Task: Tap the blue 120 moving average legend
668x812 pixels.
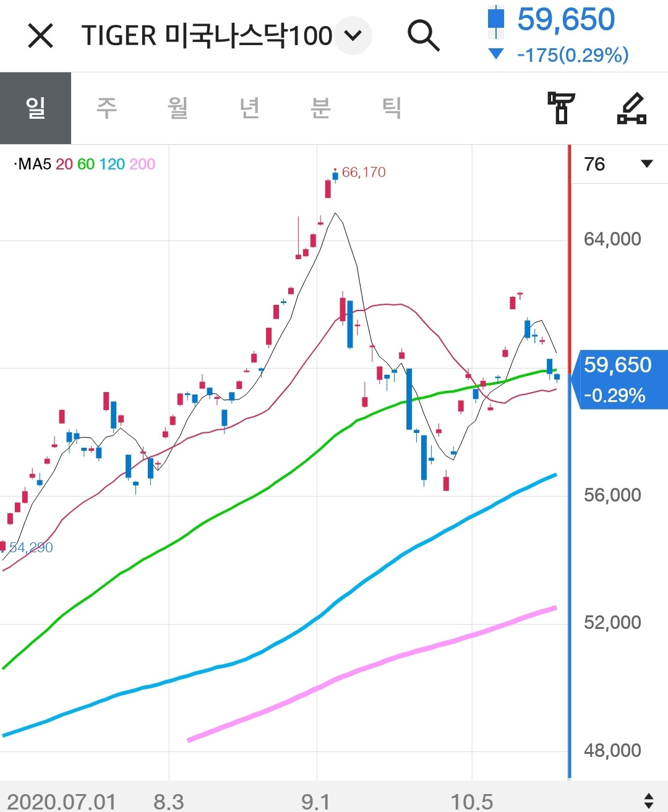Action: 112,164
